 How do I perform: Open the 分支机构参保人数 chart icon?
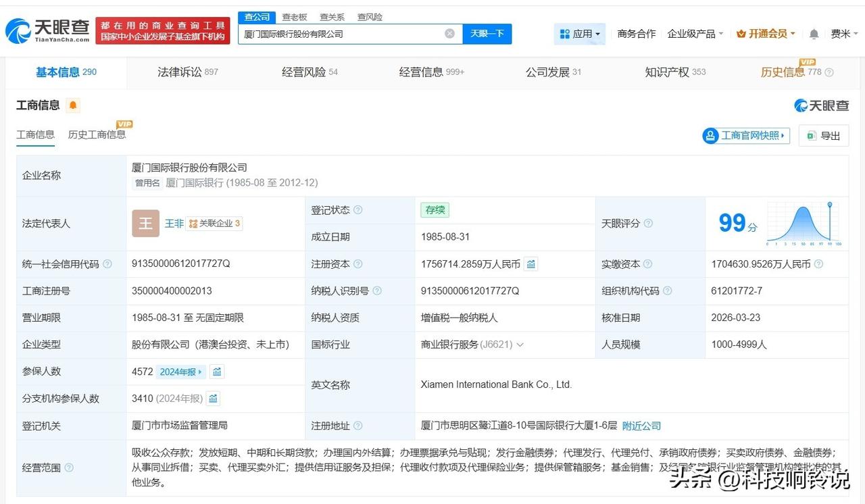pyautogui.click(x=213, y=399)
